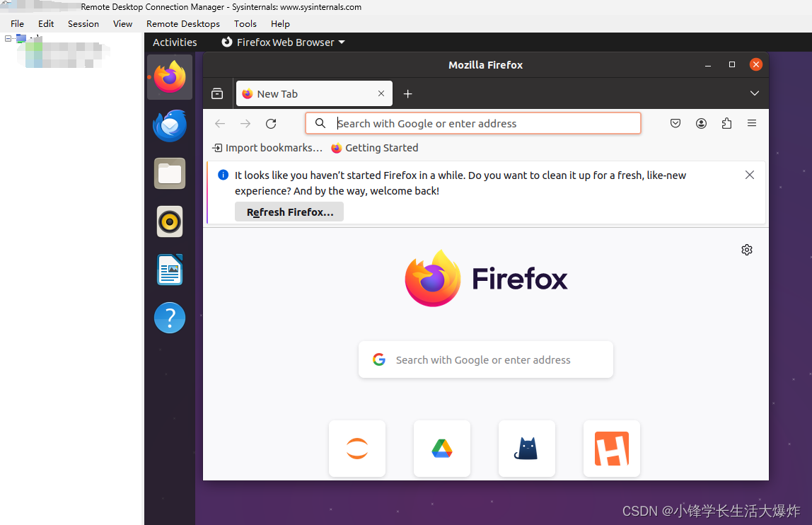Screen dimensions: 812x525
Task: Open the Firefox Web Browser app menu dropdown
Action: click(283, 42)
